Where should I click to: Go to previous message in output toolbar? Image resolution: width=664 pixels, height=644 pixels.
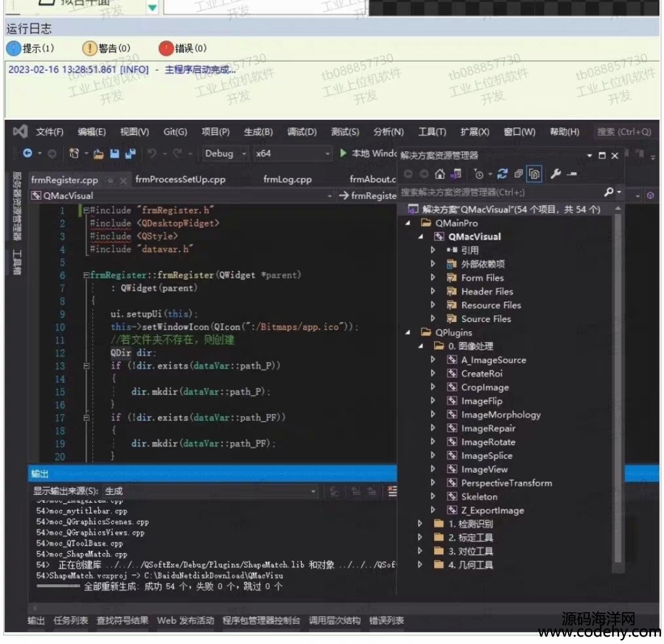pos(356,491)
